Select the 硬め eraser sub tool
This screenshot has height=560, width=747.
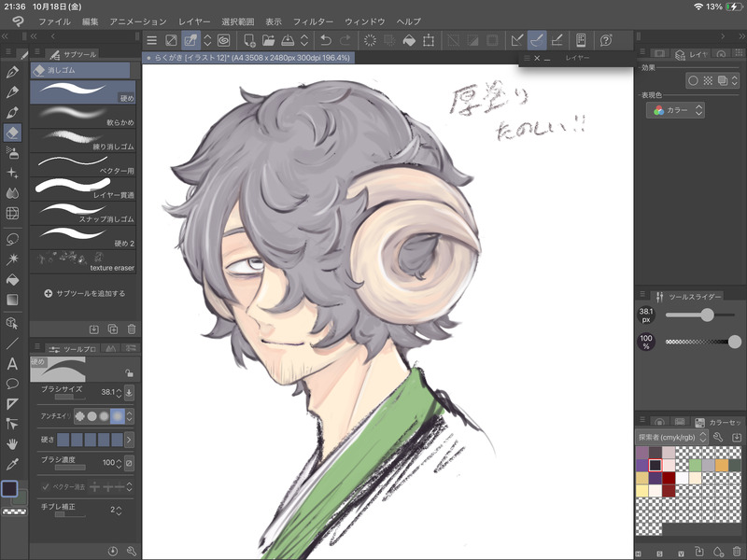(83, 91)
